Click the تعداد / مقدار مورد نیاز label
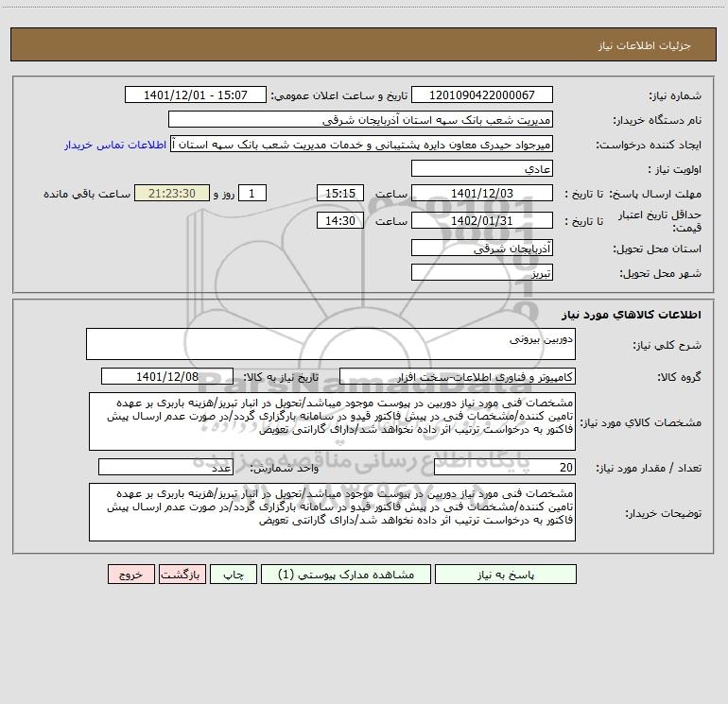 [x=649, y=468]
